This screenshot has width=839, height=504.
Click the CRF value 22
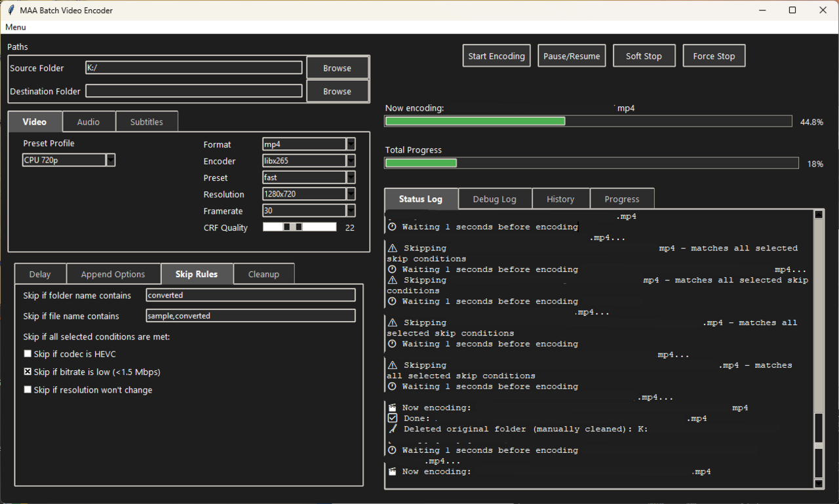click(350, 228)
